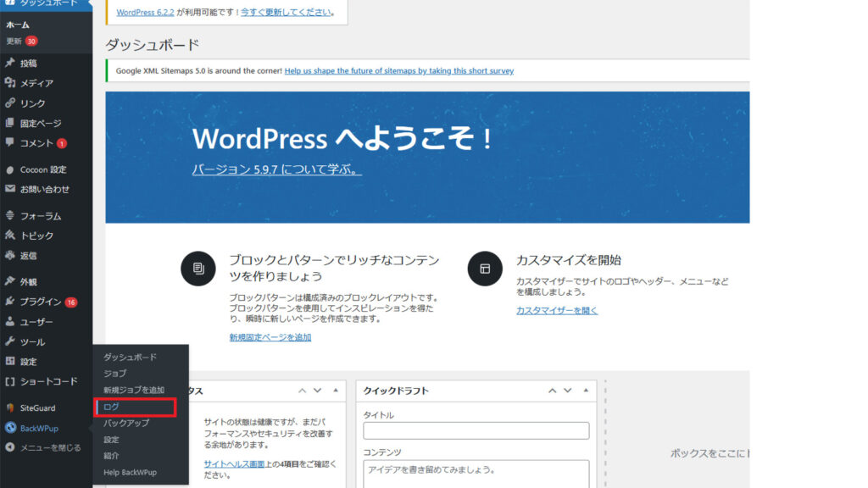The width and height of the screenshot is (868, 488).
Task: Click the カスタマイズを開始 heading
Action: tap(569, 260)
